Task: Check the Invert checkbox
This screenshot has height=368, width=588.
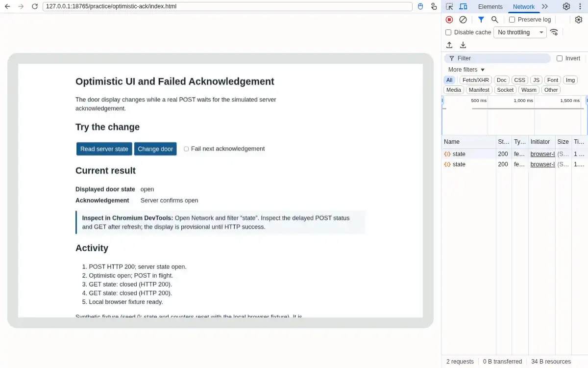Action: coord(560,58)
